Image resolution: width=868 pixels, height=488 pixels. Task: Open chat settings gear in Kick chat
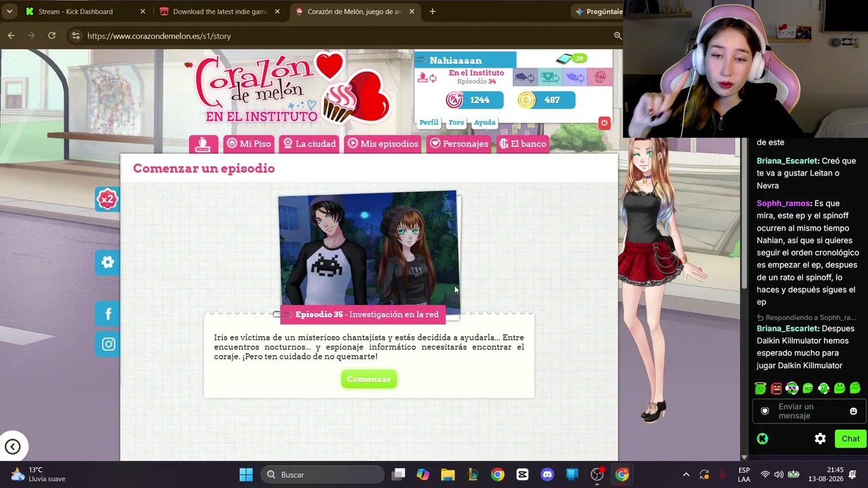pos(820,439)
